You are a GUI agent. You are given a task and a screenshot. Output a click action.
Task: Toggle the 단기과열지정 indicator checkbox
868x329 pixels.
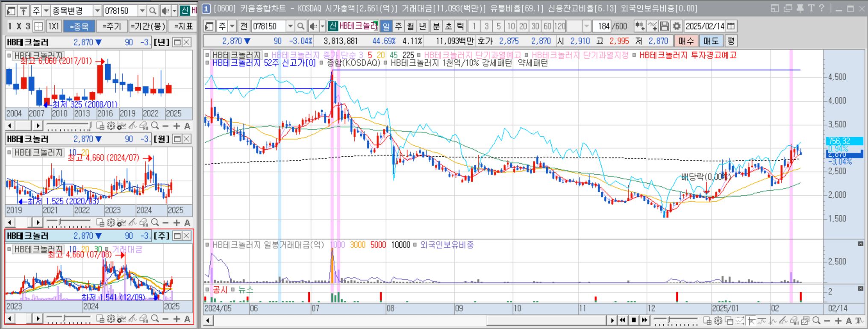point(527,55)
